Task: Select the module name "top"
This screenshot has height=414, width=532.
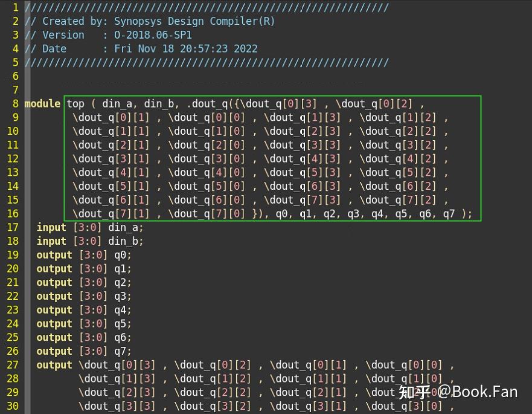Action: pos(75,103)
